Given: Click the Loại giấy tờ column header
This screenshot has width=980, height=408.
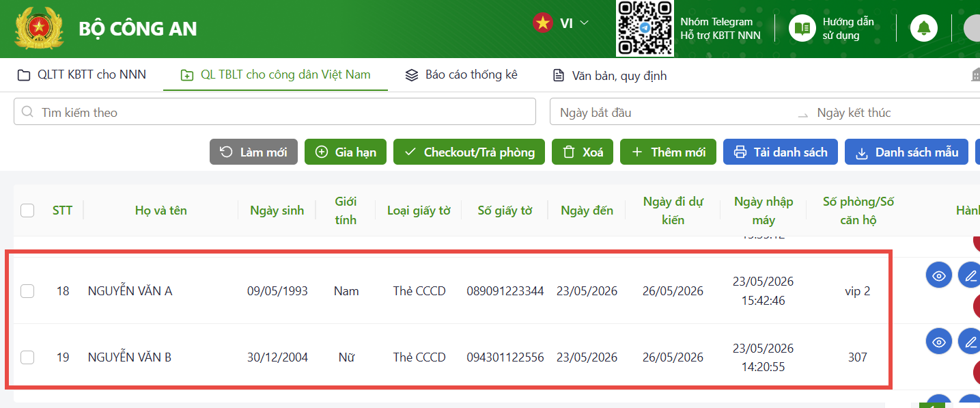Looking at the screenshot, I should [419, 210].
